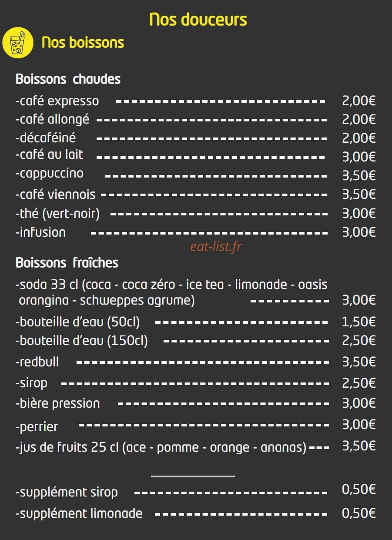Open the eat-list.fr watermark link
This screenshot has height=540, width=392.
tap(216, 247)
